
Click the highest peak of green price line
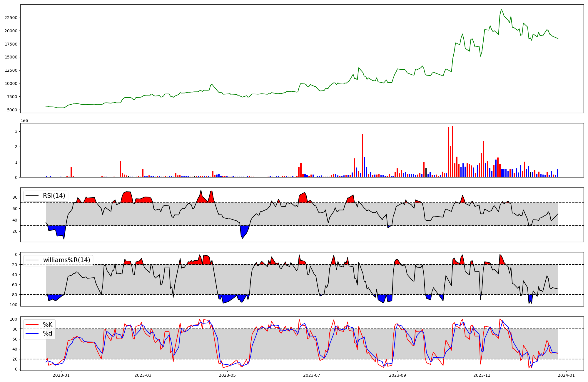pos(501,9)
